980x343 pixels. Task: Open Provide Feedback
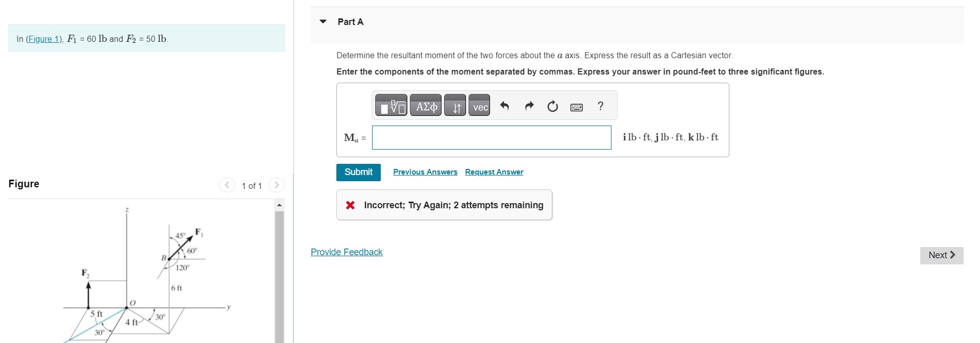(x=346, y=252)
